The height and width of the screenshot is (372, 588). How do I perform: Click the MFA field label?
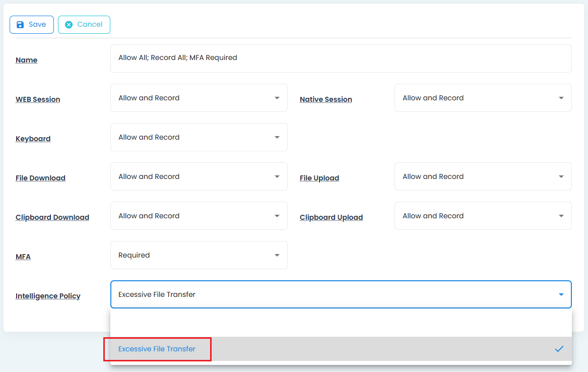click(23, 257)
